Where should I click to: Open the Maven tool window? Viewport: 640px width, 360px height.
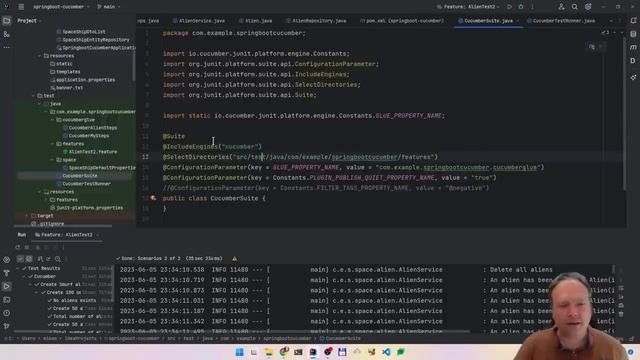(633, 47)
